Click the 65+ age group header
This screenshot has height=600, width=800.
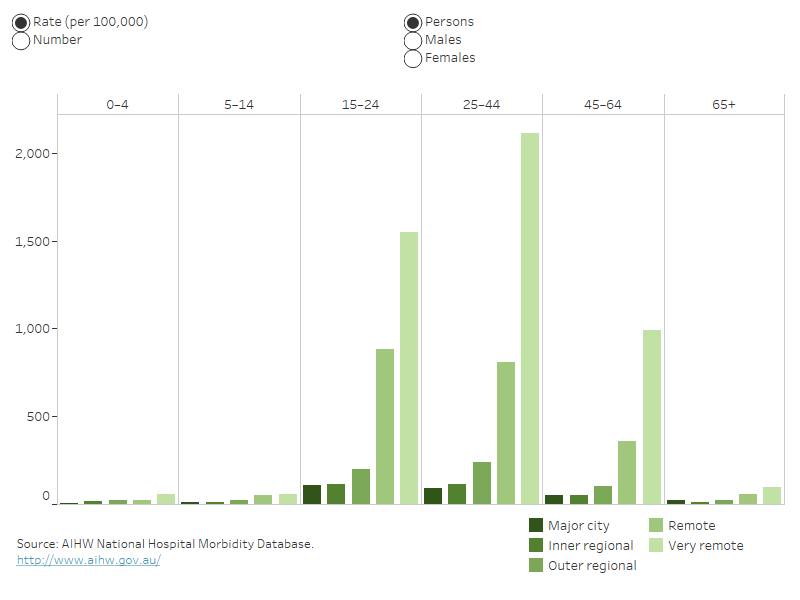tap(723, 105)
